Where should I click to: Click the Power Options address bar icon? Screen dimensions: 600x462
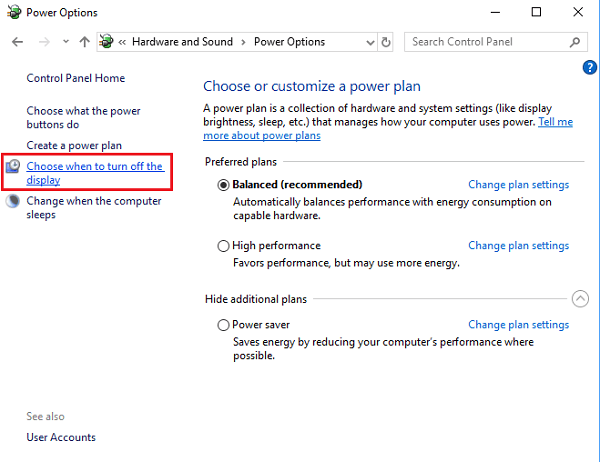108,42
